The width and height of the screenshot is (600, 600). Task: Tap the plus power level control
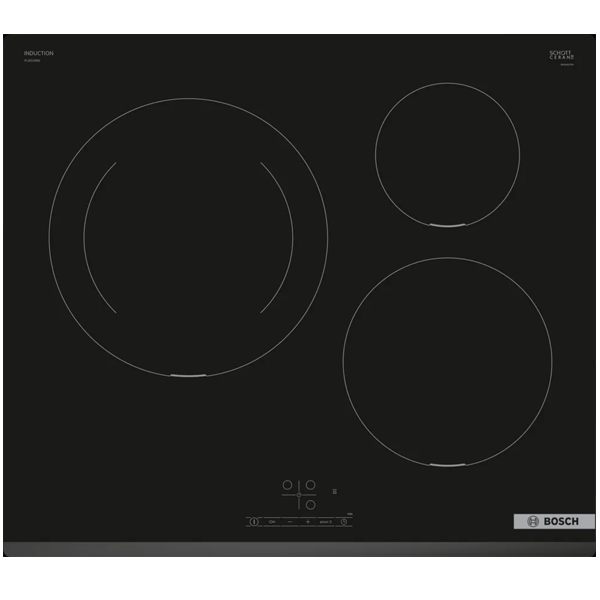tap(308, 522)
